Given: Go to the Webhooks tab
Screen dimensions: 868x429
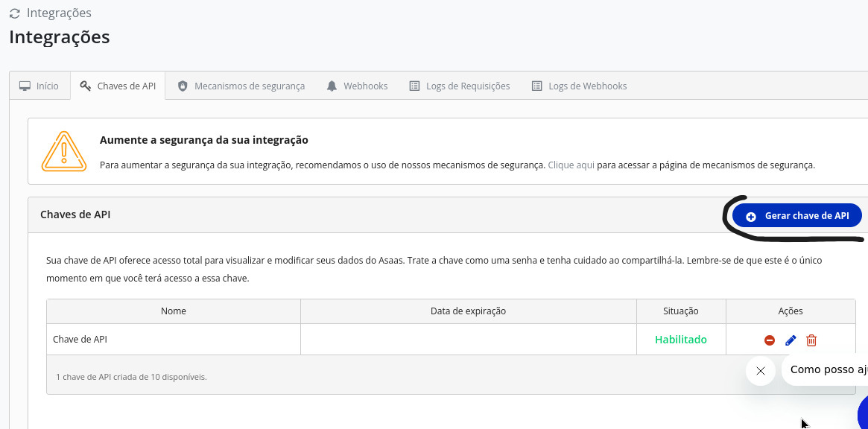Looking at the screenshot, I should pyautogui.click(x=357, y=86).
